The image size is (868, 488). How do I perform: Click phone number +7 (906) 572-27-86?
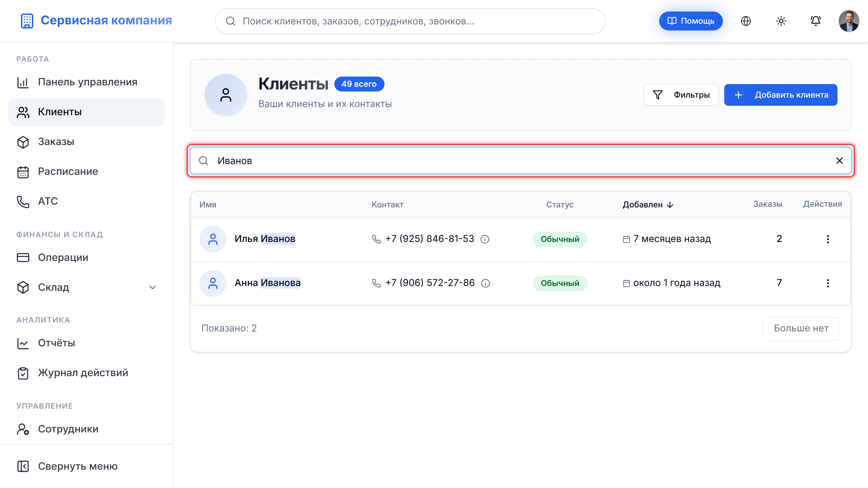coord(430,283)
